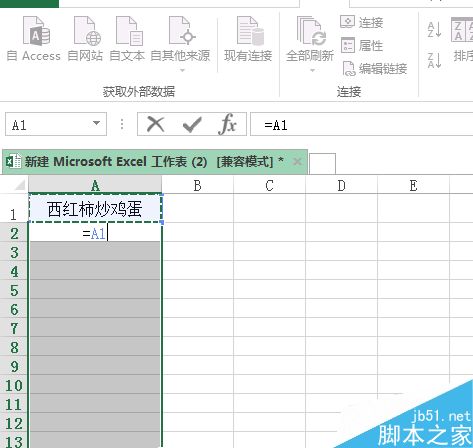This screenshot has height=448, width=473.
Task: Sort ascending A to Z
Action: (434, 29)
